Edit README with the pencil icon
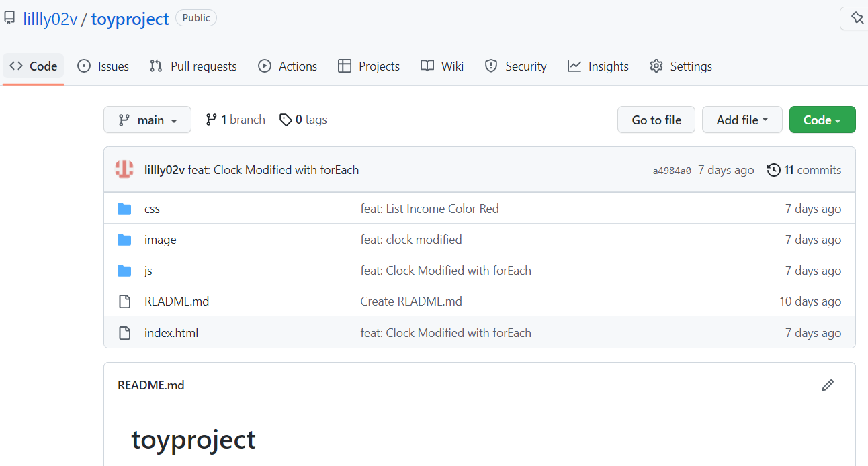Screen dimensions: 868x466 coord(828,385)
